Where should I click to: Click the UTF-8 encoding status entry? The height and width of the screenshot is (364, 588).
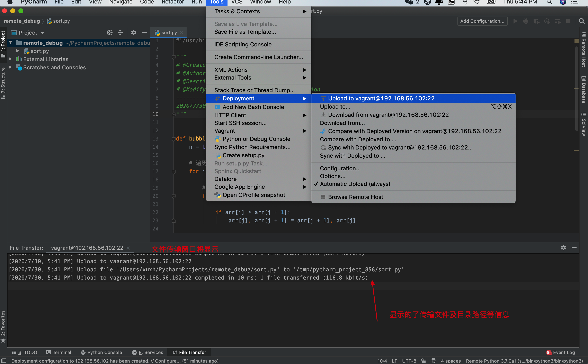(x=409, y=361)
